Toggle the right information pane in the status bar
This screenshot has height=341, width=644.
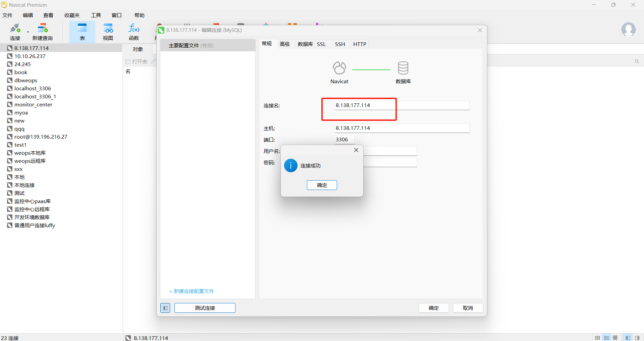coord(637,338)
